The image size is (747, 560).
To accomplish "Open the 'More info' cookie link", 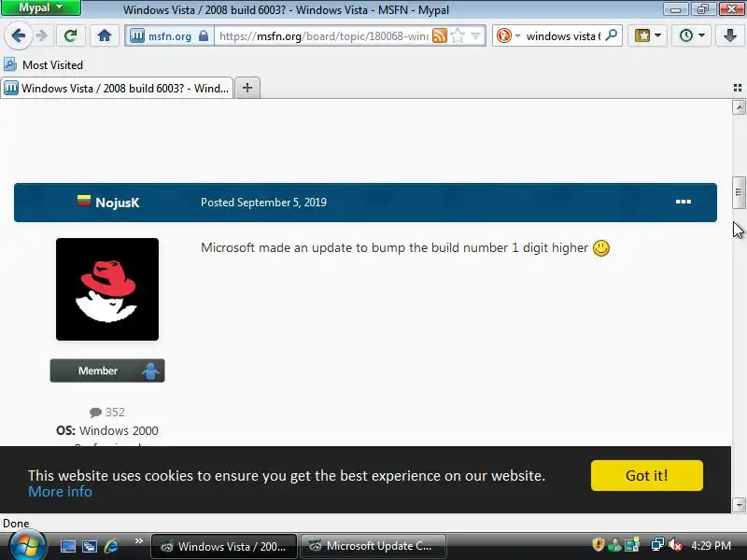I will 60,492.
